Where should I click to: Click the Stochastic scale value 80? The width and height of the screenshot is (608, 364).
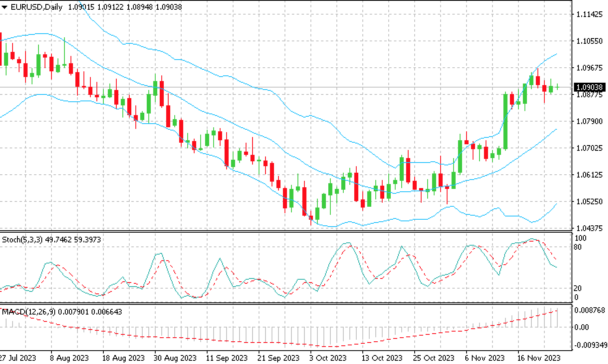pos(578,247)
